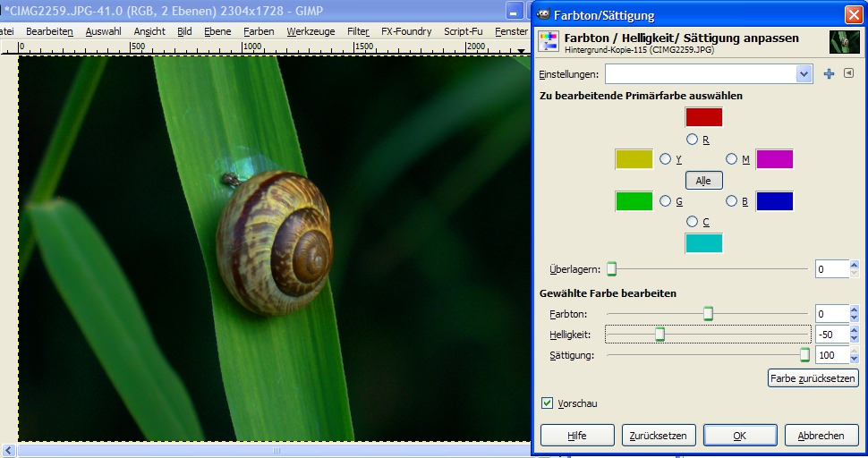Increase the Farbton value with up arrow
The image size is (868, 458).
855,310
